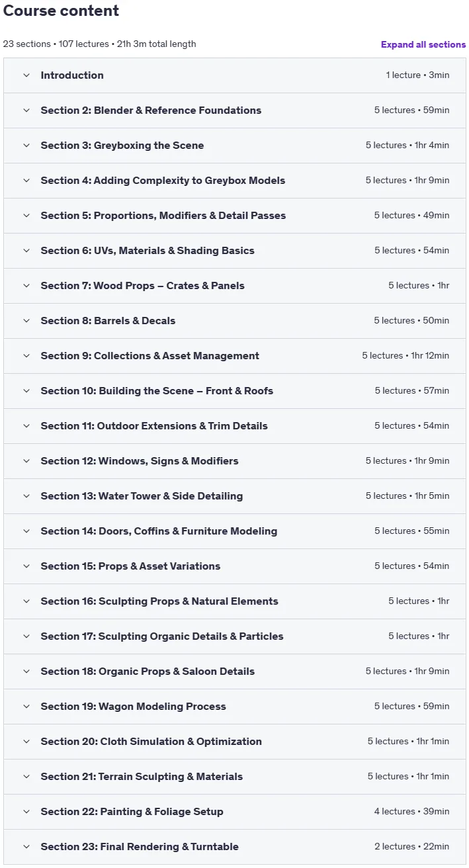Expand Section 14: Doors, Coffins & Furniture Modeling
Viewport: 469px width, 868px height.
[235, 531]
